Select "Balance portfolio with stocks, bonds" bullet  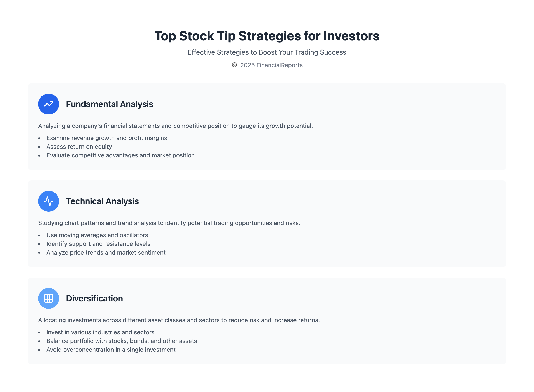pos(122,341)
